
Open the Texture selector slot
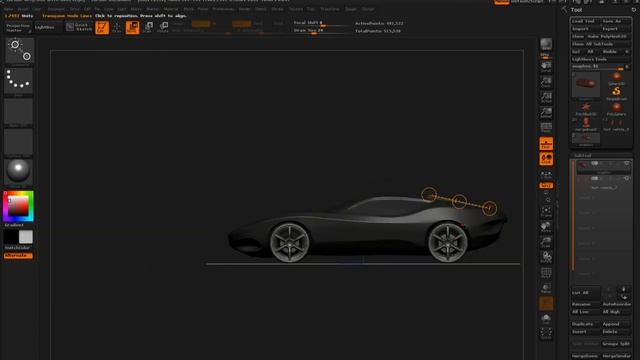(x=19, y=142)
